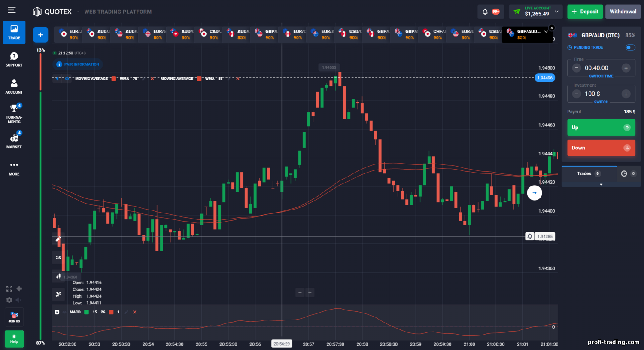Toggle Moving Average visibility eye
The image size is (644, 350).
(67, 79)
